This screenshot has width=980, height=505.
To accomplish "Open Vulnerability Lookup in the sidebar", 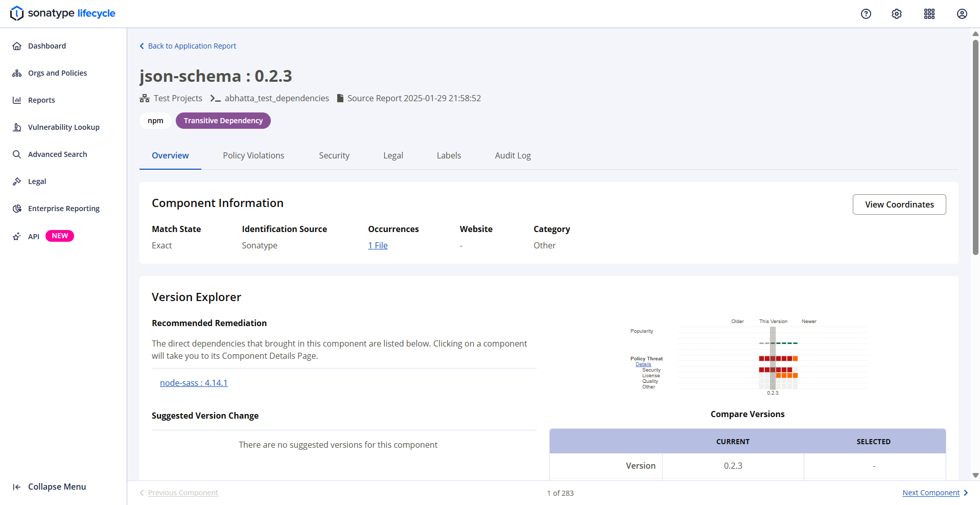I will [63, 127].
